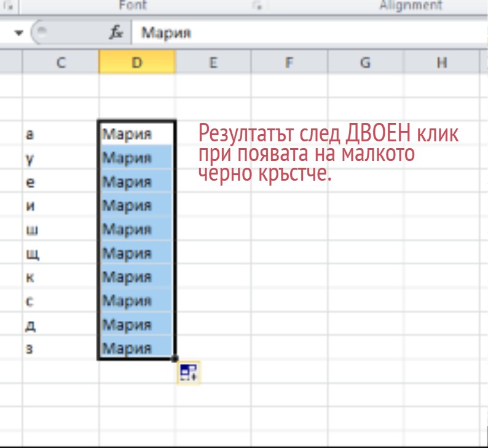Click the Мария cell next to letter к
This screenshot has height=448, width=488.
click(136, 277)
